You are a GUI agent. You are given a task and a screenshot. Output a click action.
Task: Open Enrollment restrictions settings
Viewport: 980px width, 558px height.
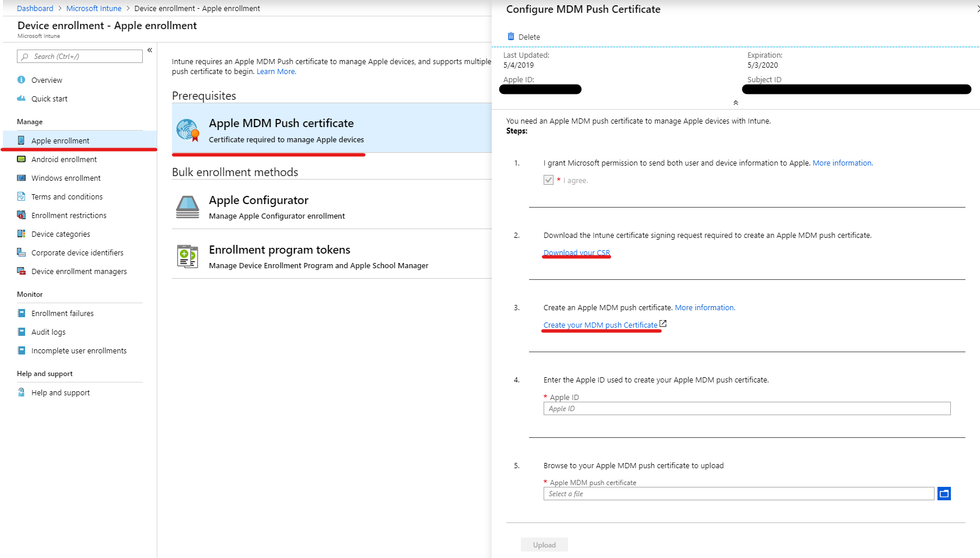[69, 215]
